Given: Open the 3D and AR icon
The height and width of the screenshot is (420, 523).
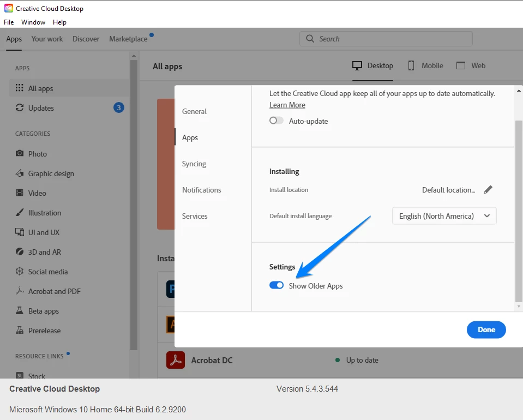Looking at the screenshot, I should tap(19, 252).
